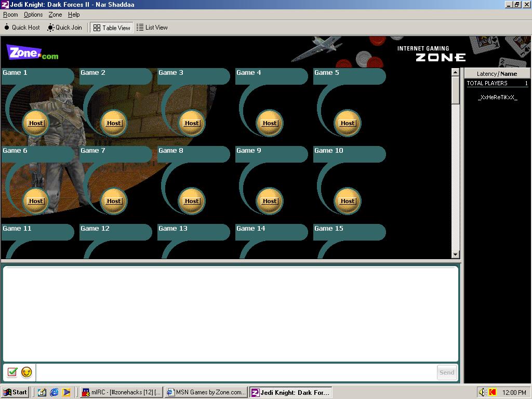The height and width of the screenshot is (399, 532).
Task: Click the Zone.com logo
Action: point(33,52)
